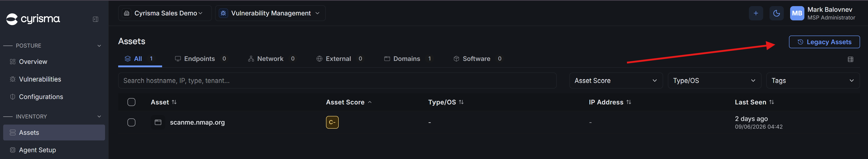
Task: Open the Tags filter dropdown
Action: [x=813, y=80]
